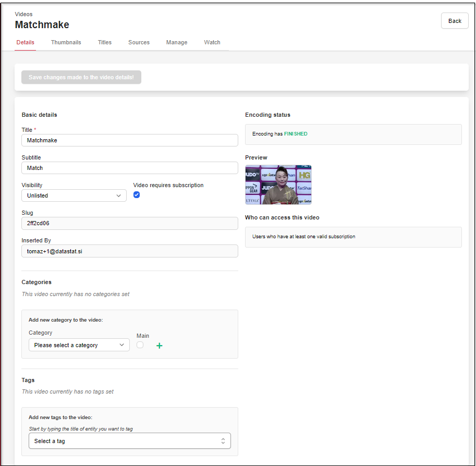Click the video preview thumbnail
This screenshot has height=466, width=476.
(x=278, y=185)
